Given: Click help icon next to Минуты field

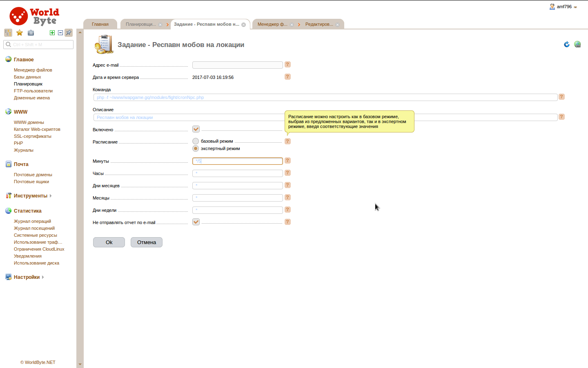Looking at the screenshot, I should pyautogui.click(x=287, y=161).
